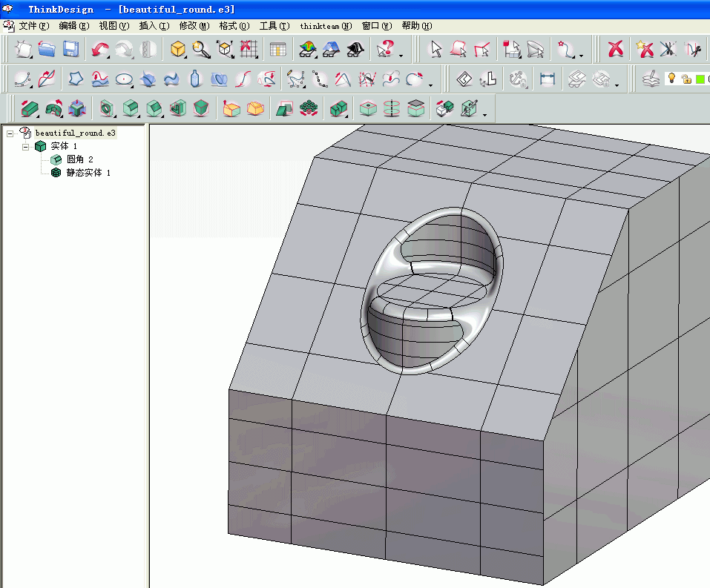This screenshot has width=710, height=588.
Task: Open the 插入(I) menu
Action: coord(154,26)
